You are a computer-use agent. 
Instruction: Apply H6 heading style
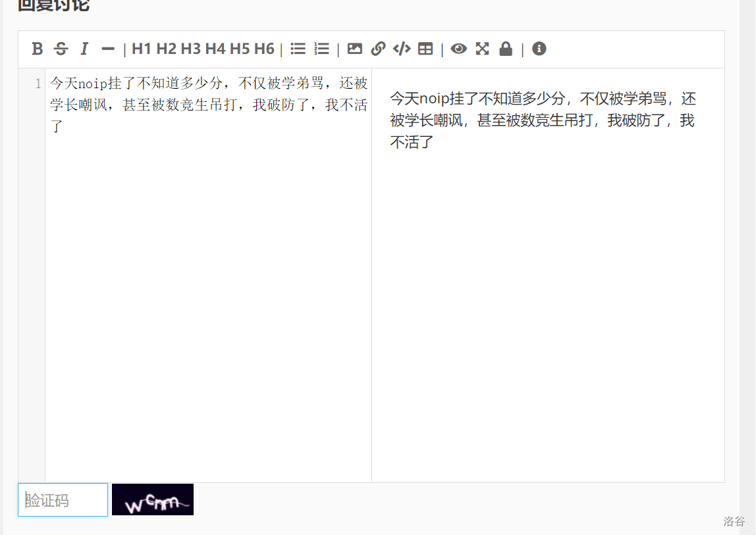pyautogui.click(x=264, y=49)
